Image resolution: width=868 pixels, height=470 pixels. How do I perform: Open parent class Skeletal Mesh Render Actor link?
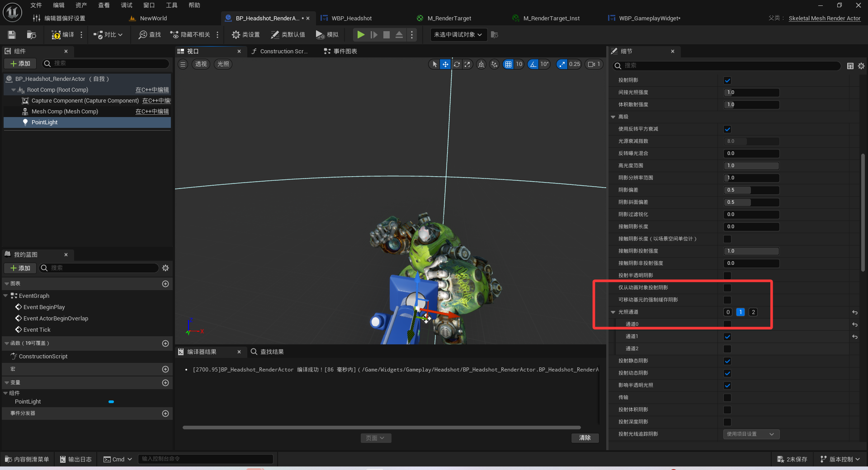point(825,19)
